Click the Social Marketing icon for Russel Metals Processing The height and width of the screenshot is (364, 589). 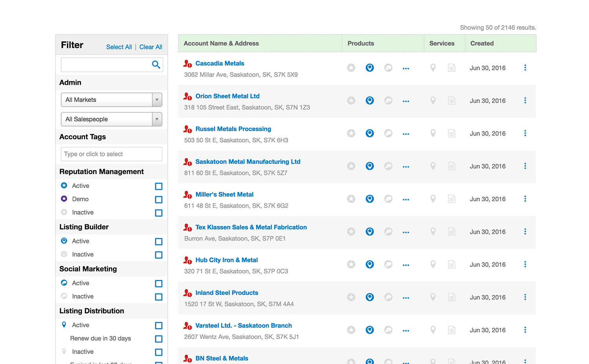coord(388,133)
